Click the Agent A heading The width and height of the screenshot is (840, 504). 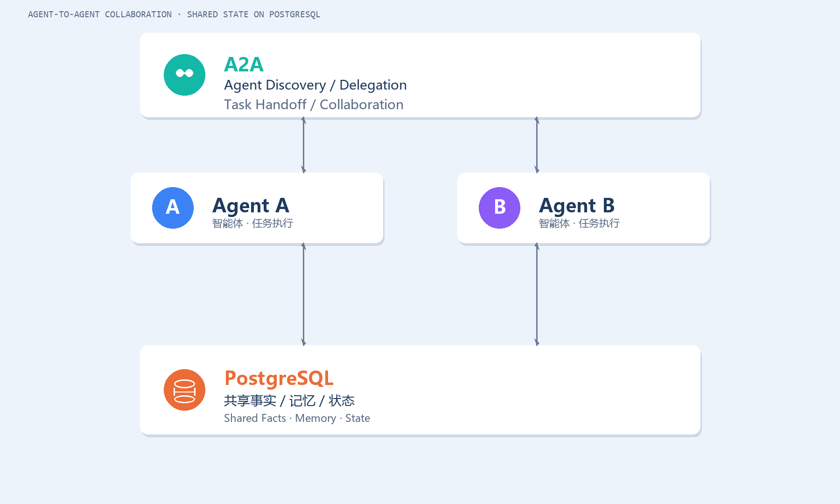click(251, 206)
